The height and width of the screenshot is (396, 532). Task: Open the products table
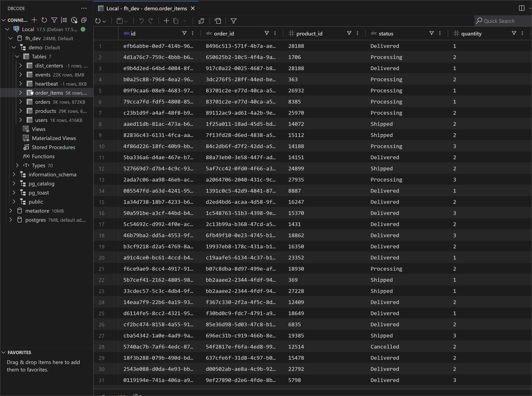click(x=46, y=111)
